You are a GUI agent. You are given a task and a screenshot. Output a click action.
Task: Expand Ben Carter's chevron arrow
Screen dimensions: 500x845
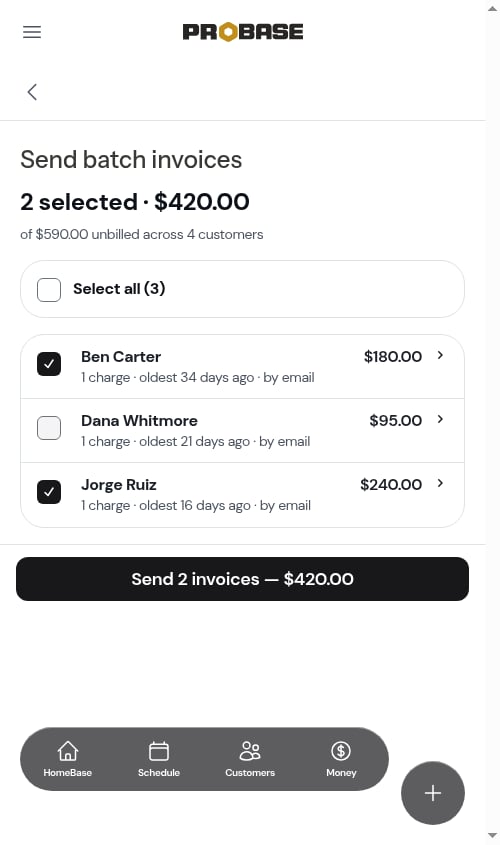[440, 355]
